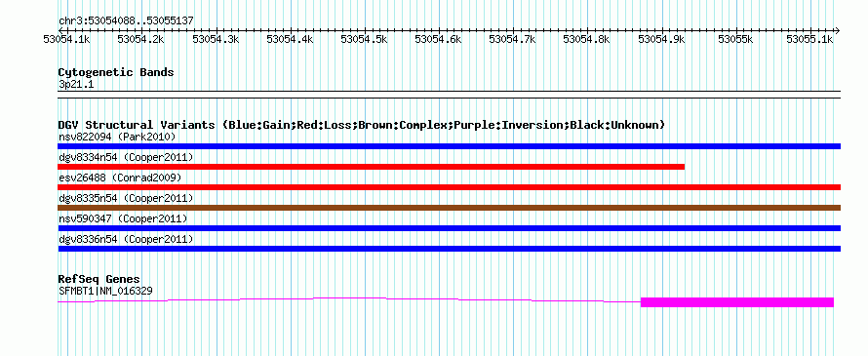868x356 pixels.
Task: Click the nsv590347 (Cooper2011) blue bar
Action: coord(449,228)
